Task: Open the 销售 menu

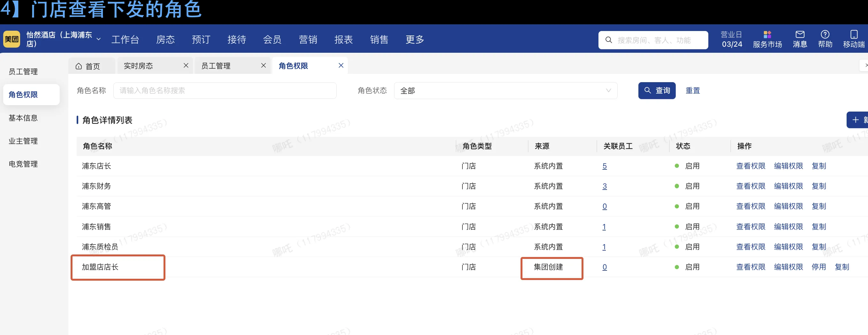Action: pyautogui.click(x=379, y=39)
